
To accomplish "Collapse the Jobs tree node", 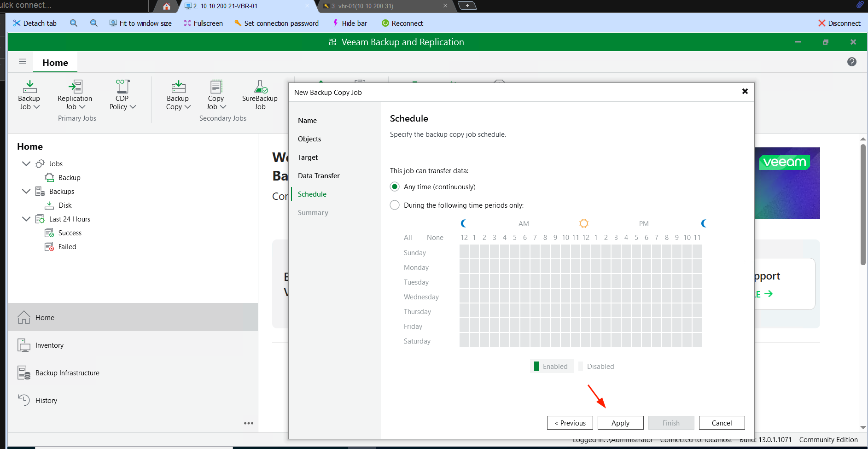I will pyautogui.click(x=26, y=163).
